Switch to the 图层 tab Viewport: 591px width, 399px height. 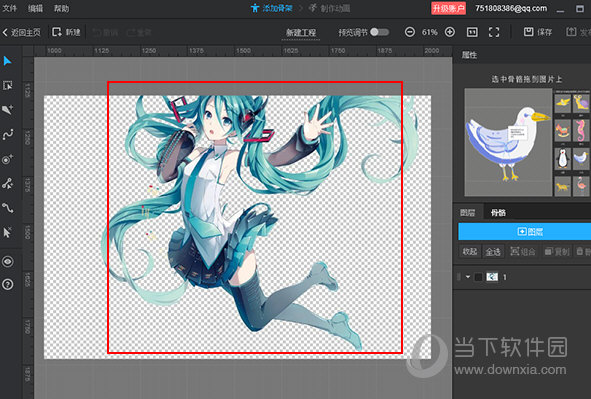(467, 212)
